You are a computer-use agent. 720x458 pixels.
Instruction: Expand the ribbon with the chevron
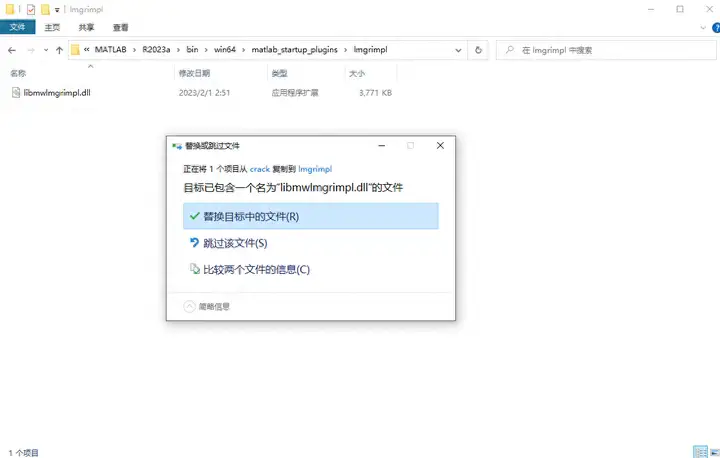click(703, 28)
